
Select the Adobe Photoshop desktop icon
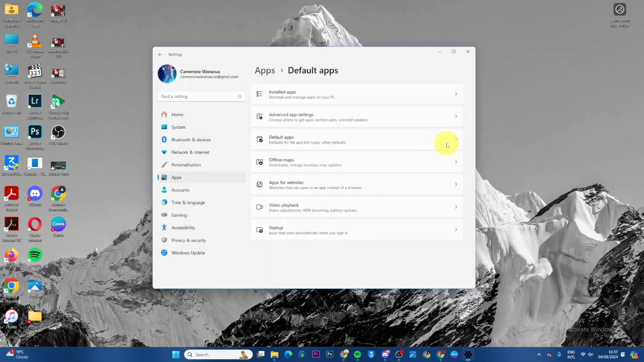[x=35, y=138]
